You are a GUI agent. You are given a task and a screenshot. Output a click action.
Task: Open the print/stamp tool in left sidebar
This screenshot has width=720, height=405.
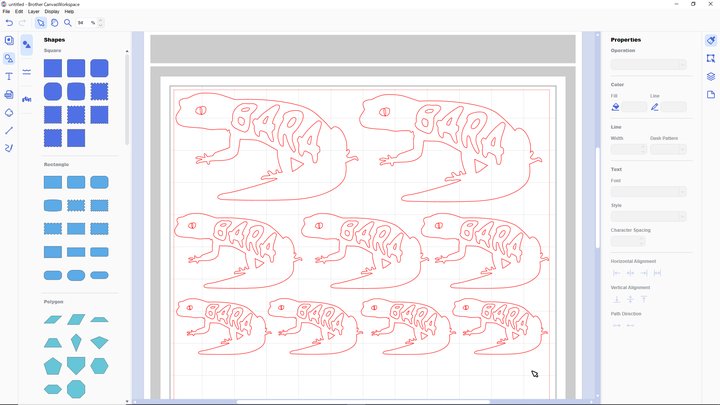point(9,95)
